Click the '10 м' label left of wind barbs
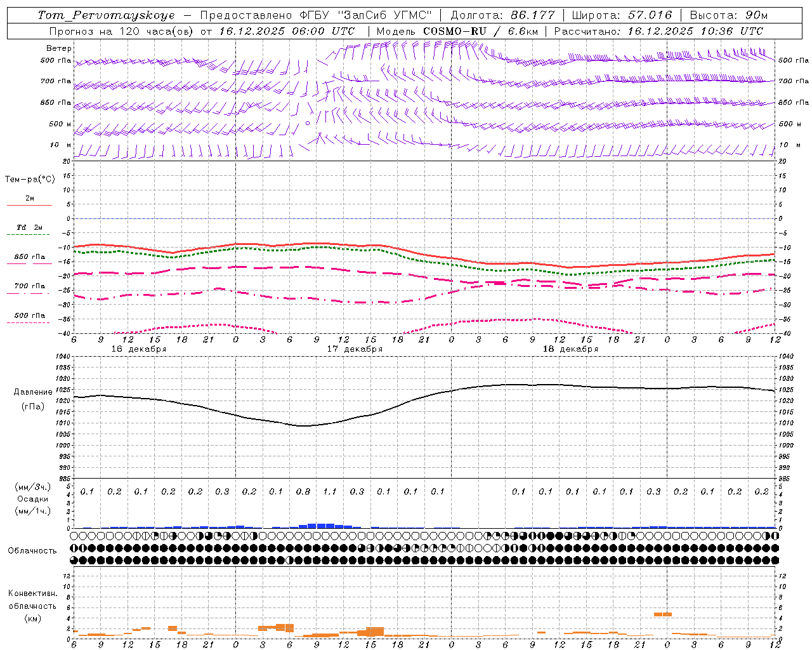 click(x=60, y=145)
